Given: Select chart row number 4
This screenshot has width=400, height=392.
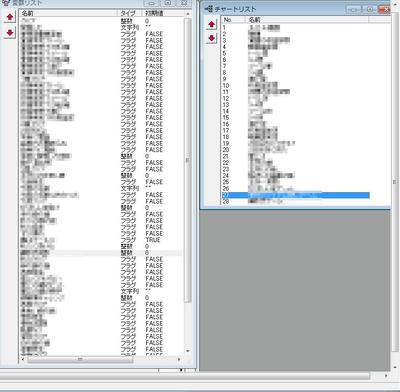Looking at the screenshot, I should [x=295, y=47].
